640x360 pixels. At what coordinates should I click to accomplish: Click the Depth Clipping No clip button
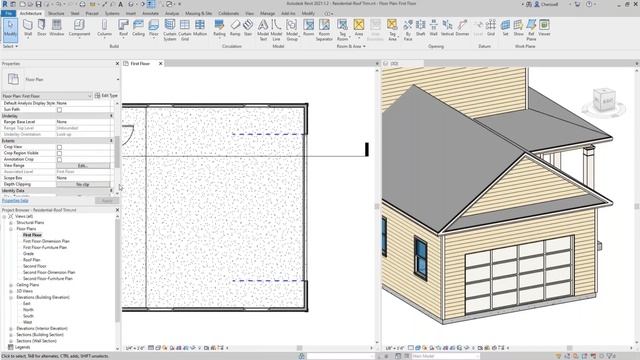click(x=83, y=184)
